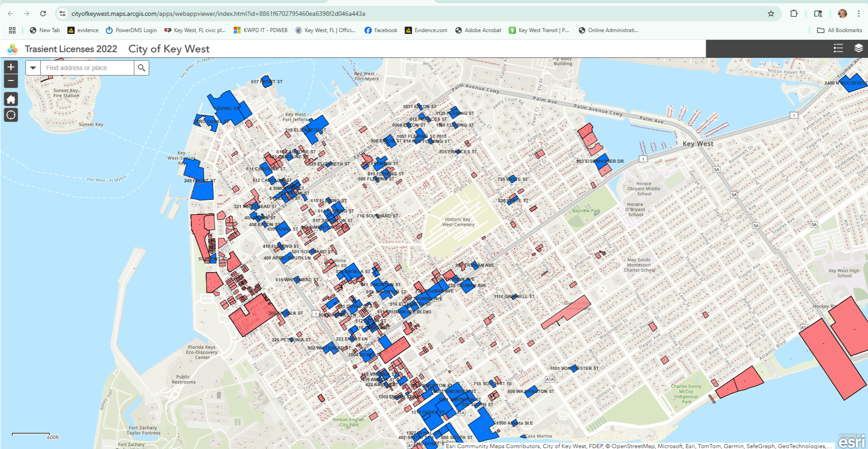Expand the search source dropdown arrow
This screenshot has height=449, width=868.
[33, 68]
